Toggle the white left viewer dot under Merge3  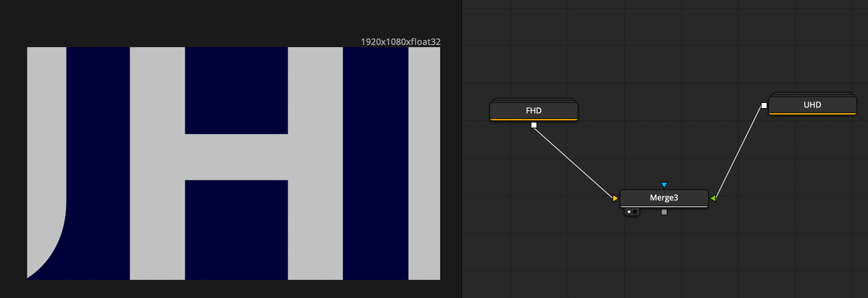point(629,212)
